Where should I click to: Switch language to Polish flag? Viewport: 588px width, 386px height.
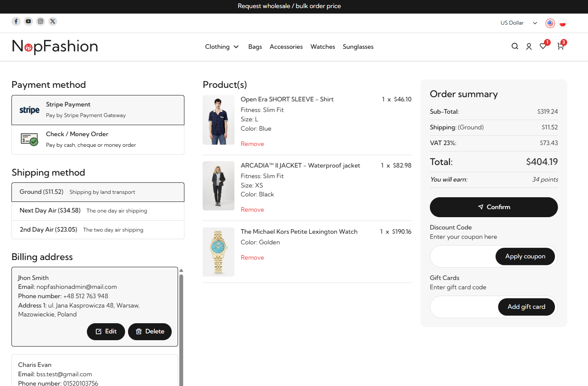pos(563,23)
